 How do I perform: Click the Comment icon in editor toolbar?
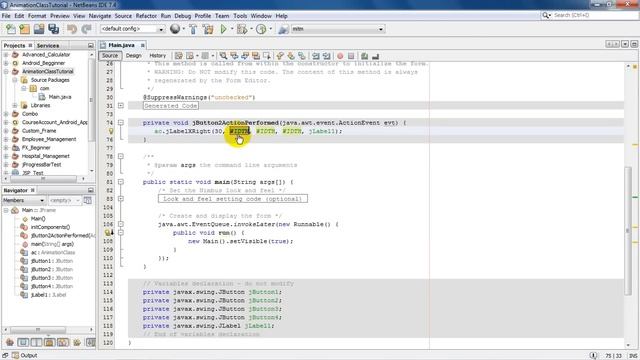click(364, 56)
